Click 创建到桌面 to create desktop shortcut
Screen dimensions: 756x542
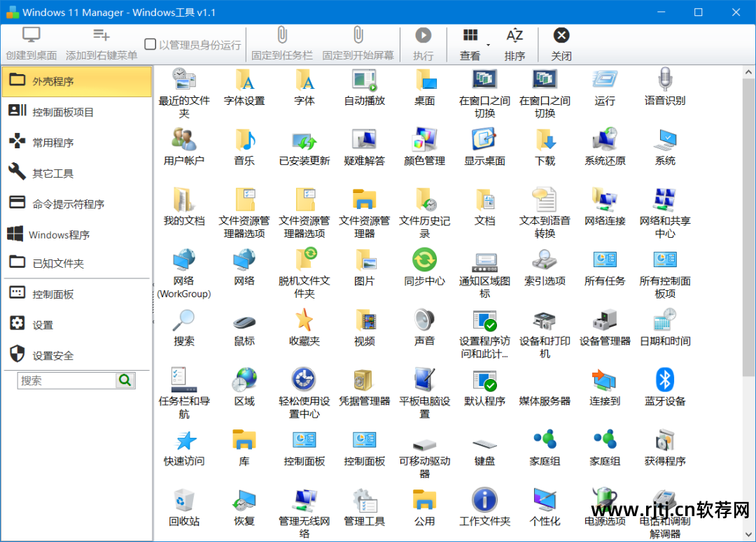pyautogui.click(x=31, y=42)
